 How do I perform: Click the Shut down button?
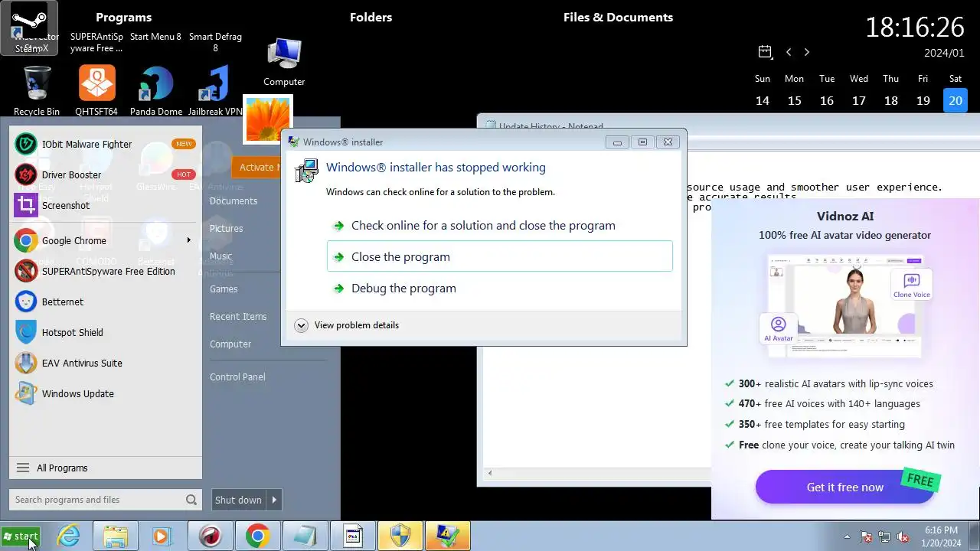tap(238, 500)
